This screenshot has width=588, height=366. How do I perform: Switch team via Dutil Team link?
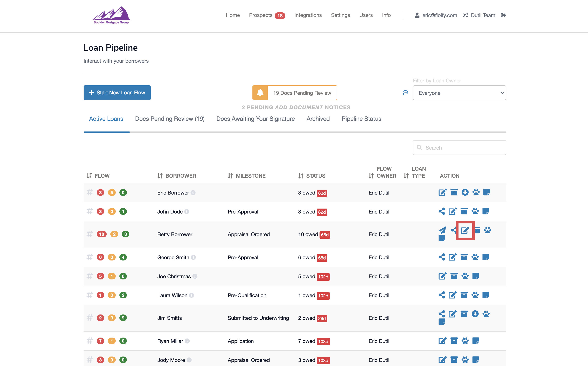(479, 15)
